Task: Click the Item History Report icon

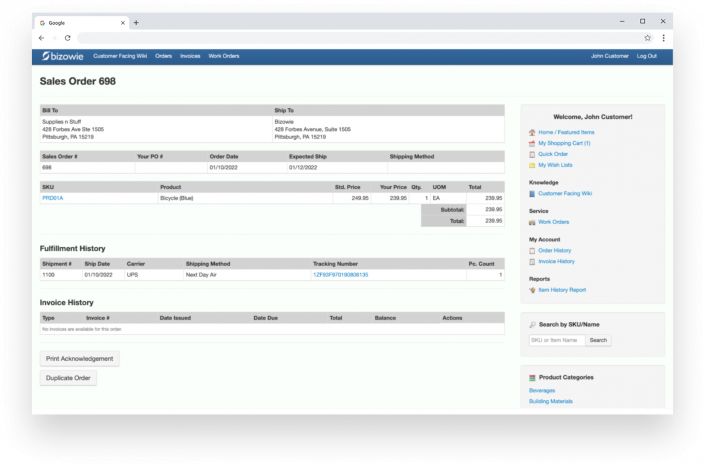Action: coord(532,290)
